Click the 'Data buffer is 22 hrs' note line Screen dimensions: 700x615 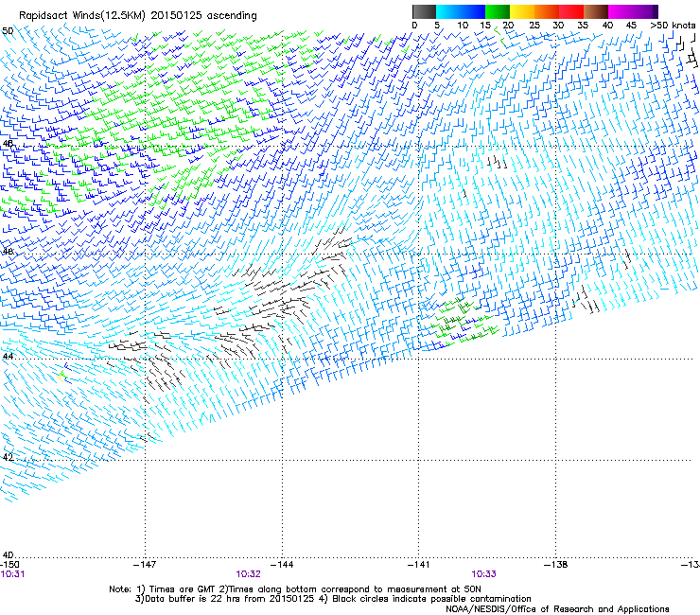(333, 599)
